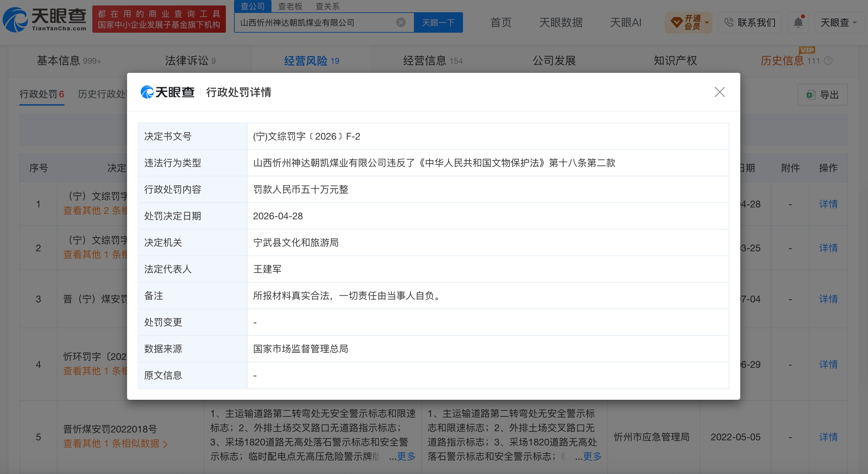Open the 公司发展 tab
868x474 pixels.
pyautogui.click(x=554, y=61)
